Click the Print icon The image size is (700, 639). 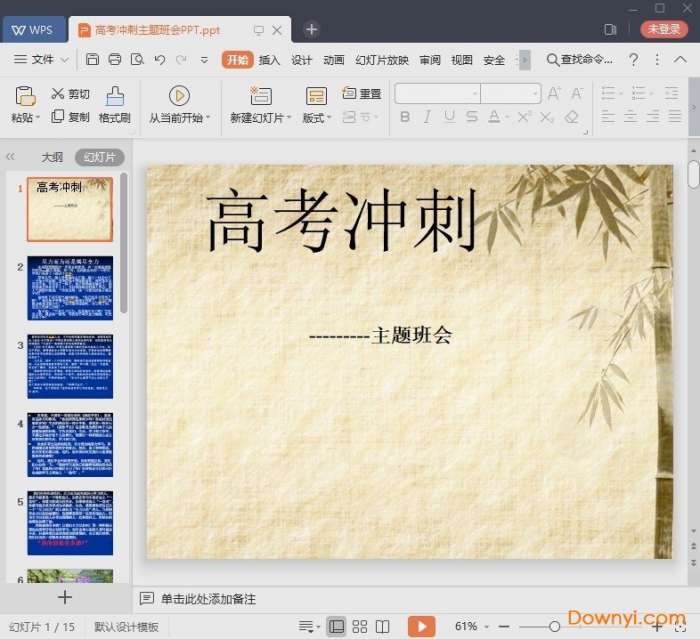115,60
